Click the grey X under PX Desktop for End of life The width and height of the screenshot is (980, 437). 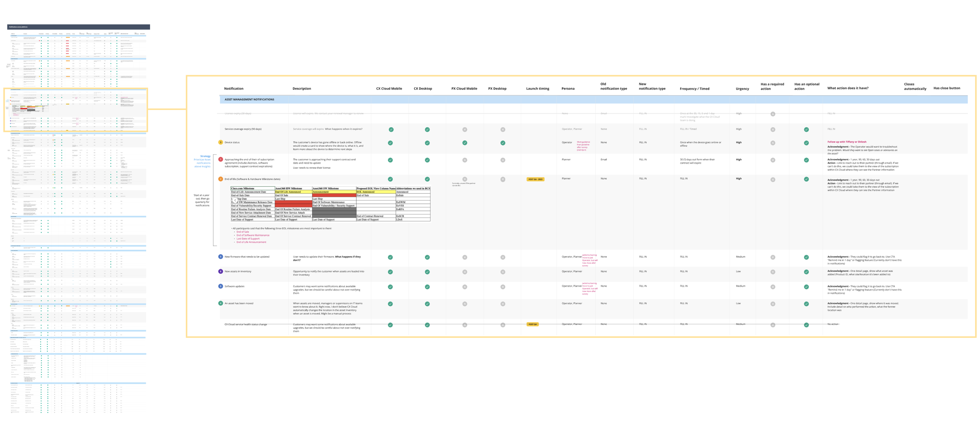pos(503,179)
